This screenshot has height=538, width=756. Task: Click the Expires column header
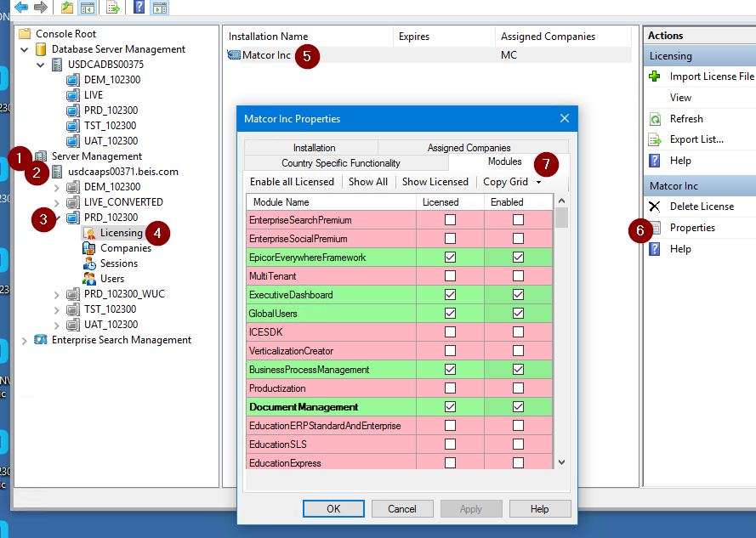(x=444, y=37)
